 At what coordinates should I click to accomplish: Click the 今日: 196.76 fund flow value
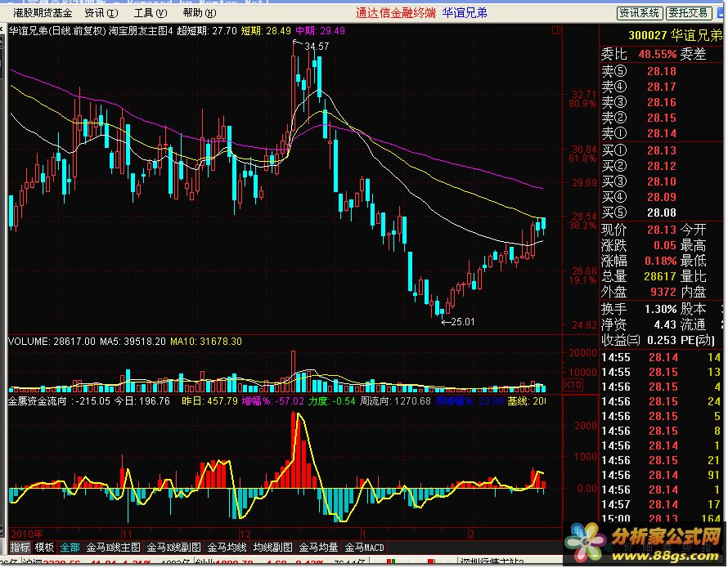[142, 401]
